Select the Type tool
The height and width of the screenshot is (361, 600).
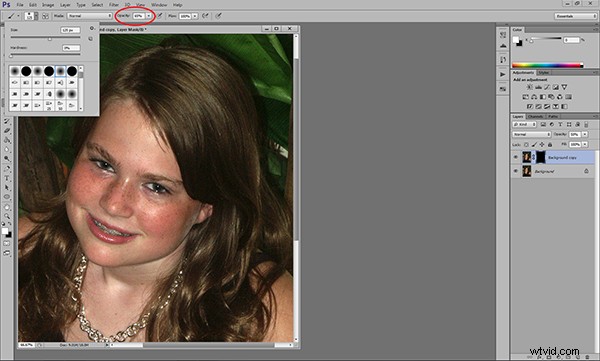pos(7,178)
